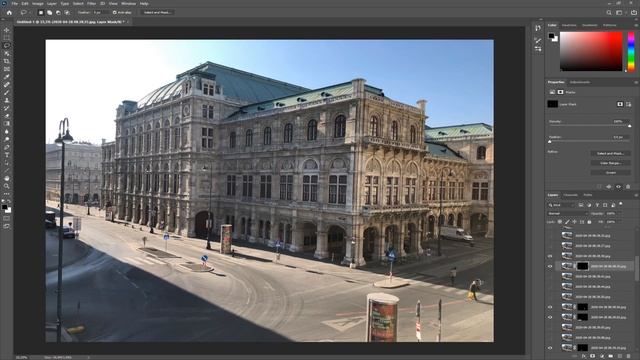This screenshot has height=360, width=640.
Task: Select the Eraser tool
Action: click(x=7, y=116)
